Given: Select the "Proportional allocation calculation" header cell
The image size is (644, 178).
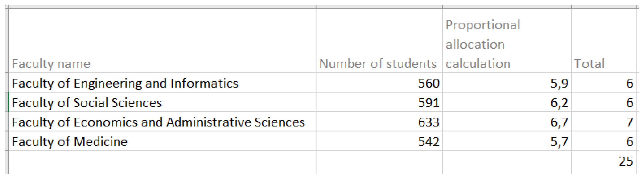Looking at the screenshot, I should (x=507, y=41).
